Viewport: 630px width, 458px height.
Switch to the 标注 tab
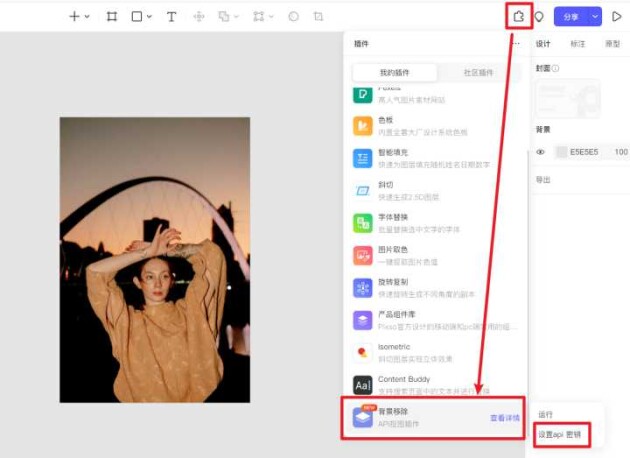pos(578,44)
